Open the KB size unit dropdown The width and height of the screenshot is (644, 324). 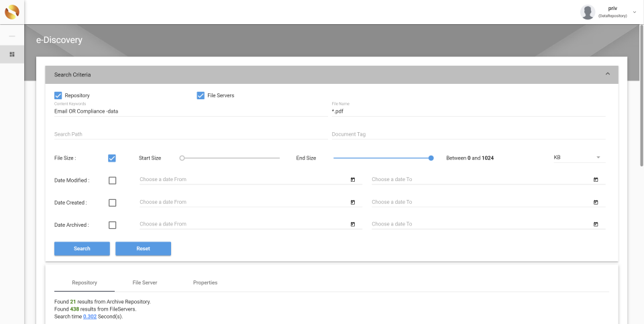(x=579, y=158)
